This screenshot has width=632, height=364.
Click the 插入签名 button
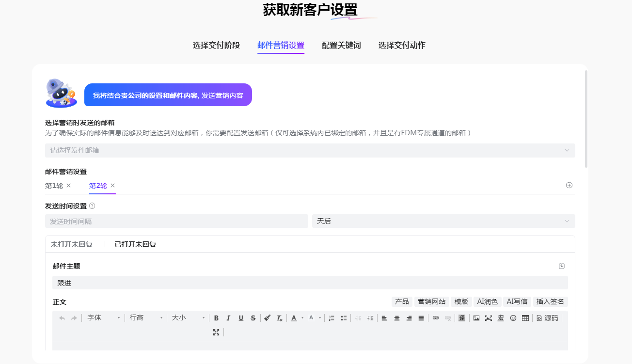pos(550,301)
